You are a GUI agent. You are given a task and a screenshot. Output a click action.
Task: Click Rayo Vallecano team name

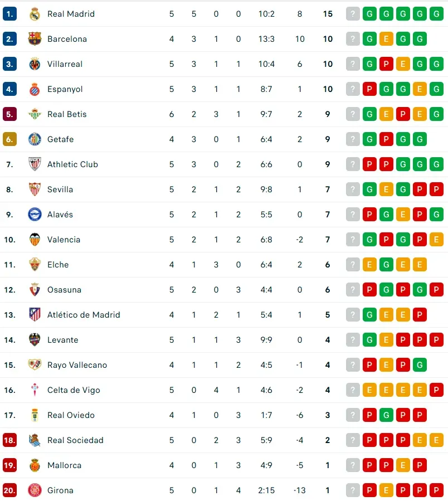[77, 365]
